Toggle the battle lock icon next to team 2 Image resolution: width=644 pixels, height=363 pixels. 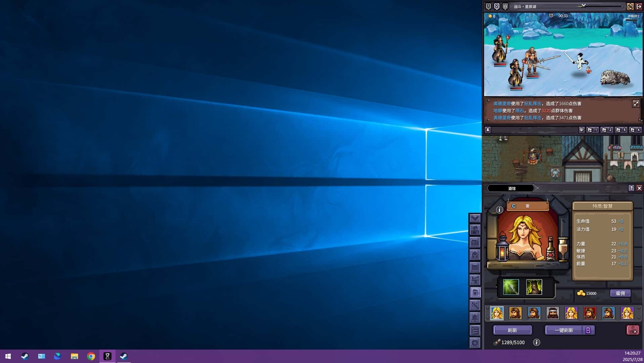(x=505, y=6)
